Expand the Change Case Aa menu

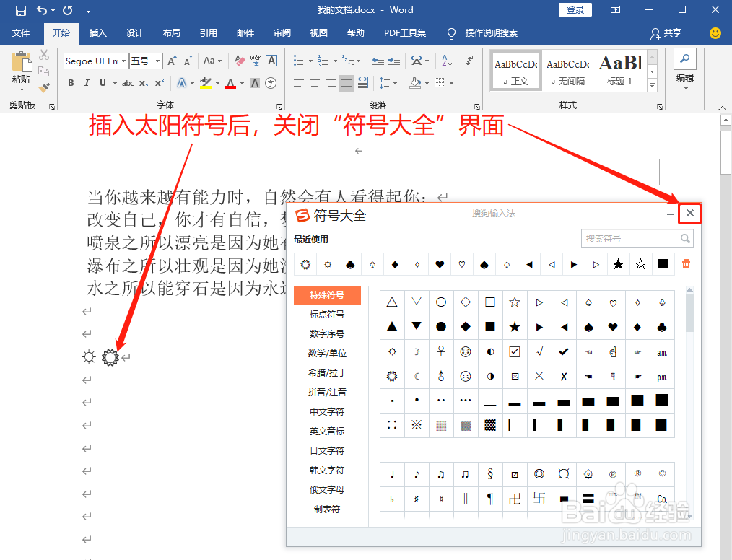(212, 61)
